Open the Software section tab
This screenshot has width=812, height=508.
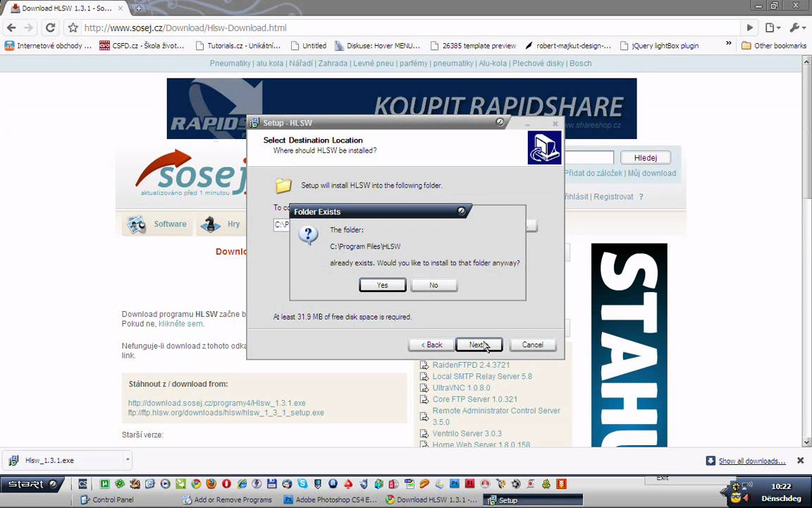point(157,224)
